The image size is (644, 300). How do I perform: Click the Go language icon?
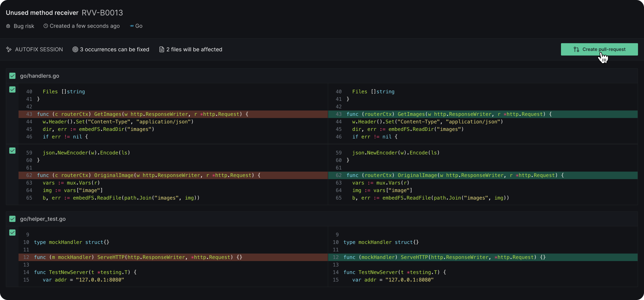click(x=132, y=26)
